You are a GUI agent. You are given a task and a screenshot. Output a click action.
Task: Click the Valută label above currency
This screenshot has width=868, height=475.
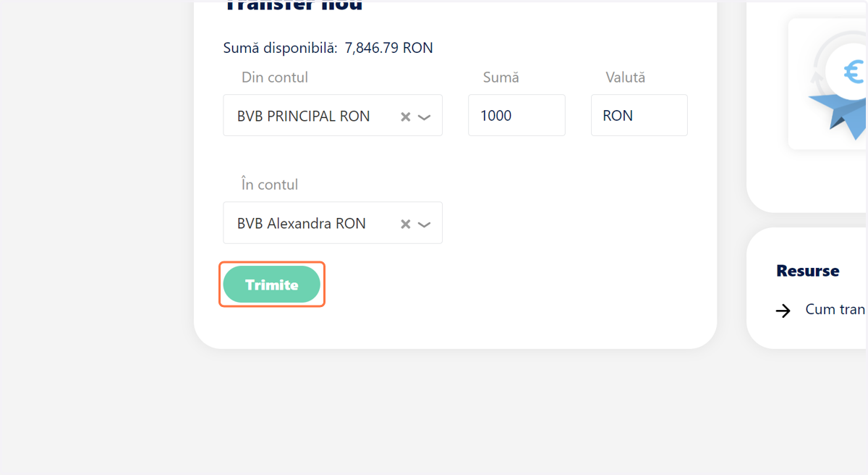click(626, 77)
